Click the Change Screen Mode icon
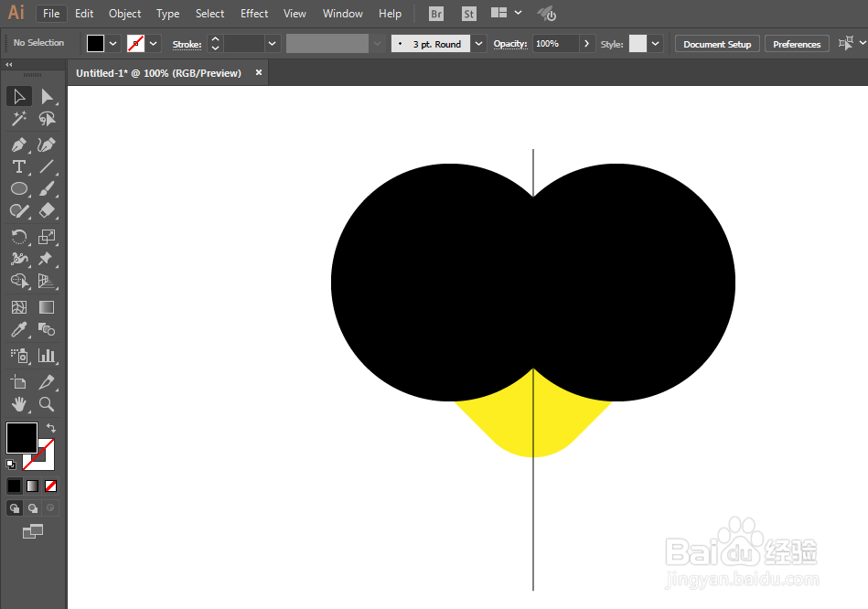Image resolution: width=868 pixels, height=609 pixels. [x=33, y=531]
